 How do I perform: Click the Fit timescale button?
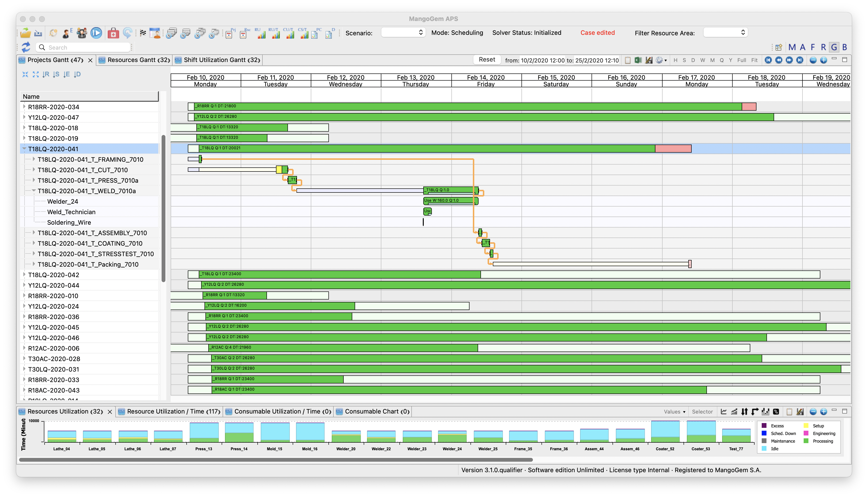(x=754, y=60)
